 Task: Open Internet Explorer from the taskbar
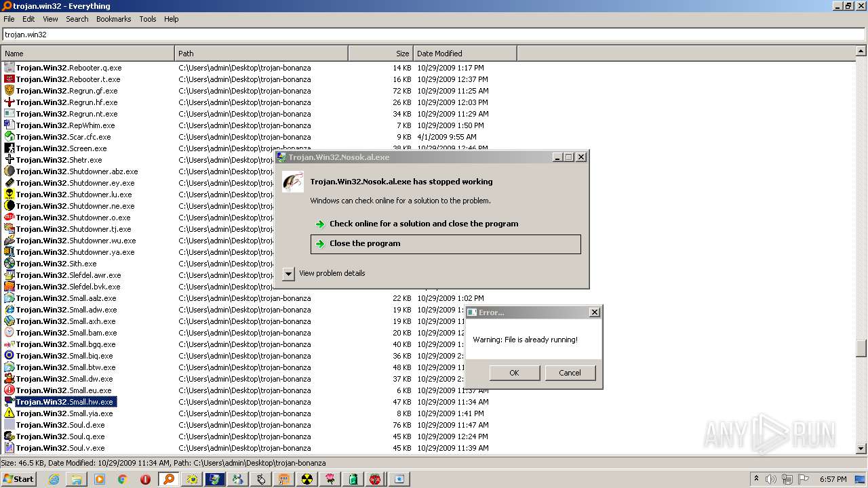(x=54, y=479)
